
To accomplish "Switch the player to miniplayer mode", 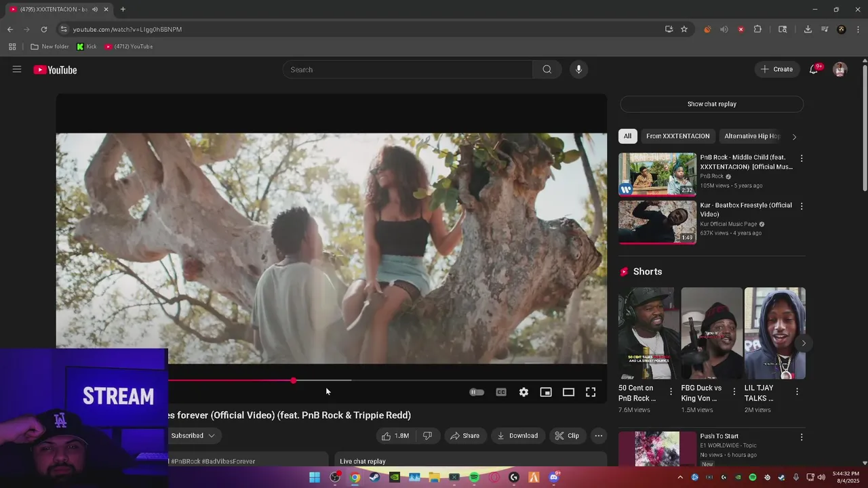I will pos(546,392).
